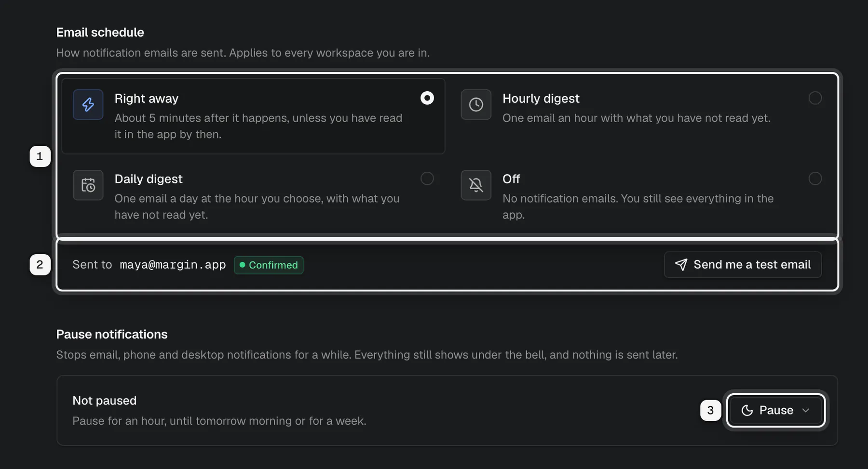Click the maya@margin.app email address
The width and height of the screenshot is (868, 469).
coord(173,264)
